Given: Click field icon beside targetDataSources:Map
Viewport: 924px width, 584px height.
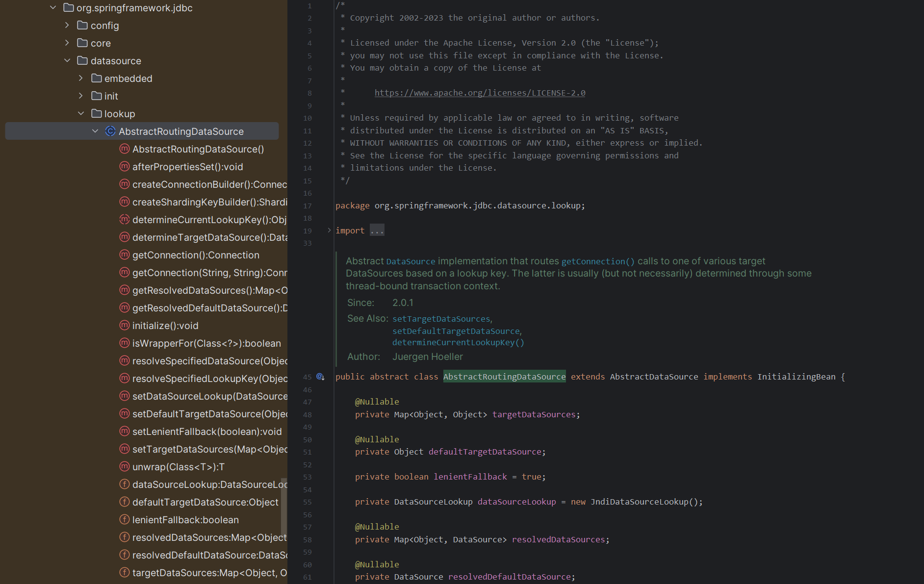Looking at the screenshot, I should tap(125, 572).
